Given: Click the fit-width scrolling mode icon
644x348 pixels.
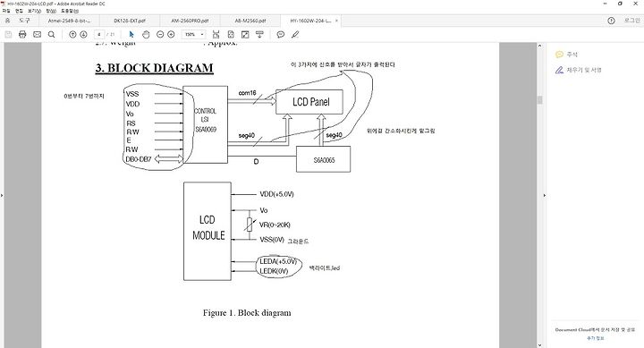Looking at the screenshot, I should [x=216, y=35].
